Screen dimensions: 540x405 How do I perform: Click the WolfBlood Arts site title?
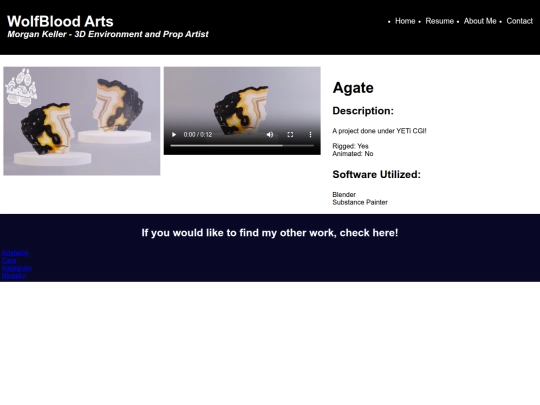click(60, 21)
